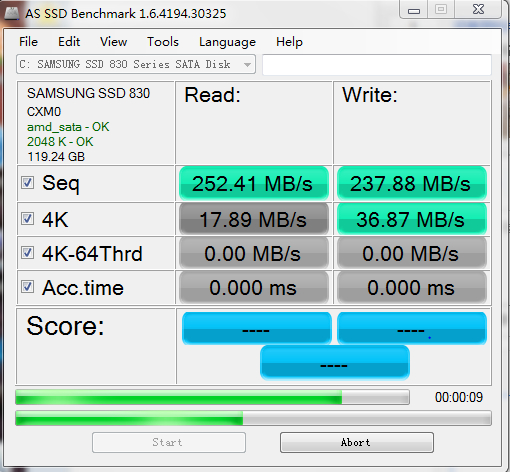The height and width of the screenshot is (472, 510).
Task: Uncheck the Seq test checkbox
Action: pos(27,183)
